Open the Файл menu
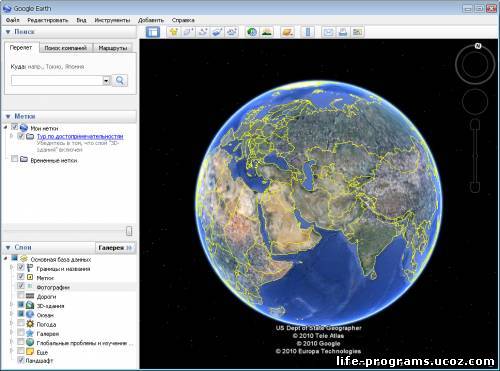The width and height of the screenshot is (500, 371). coord(13,20)
